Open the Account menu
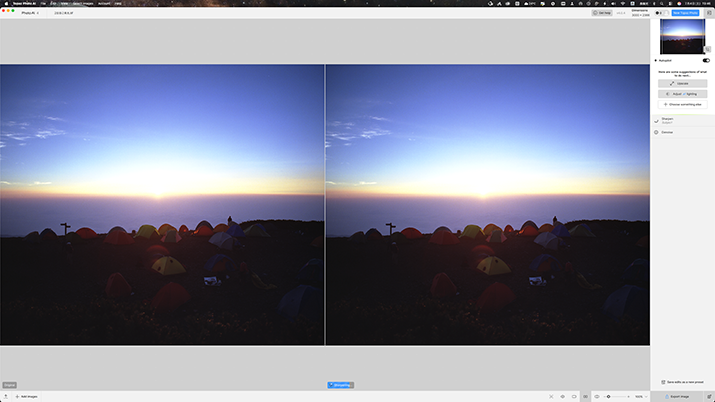Screen dimensions: 715x402 (x=104, y=3)
